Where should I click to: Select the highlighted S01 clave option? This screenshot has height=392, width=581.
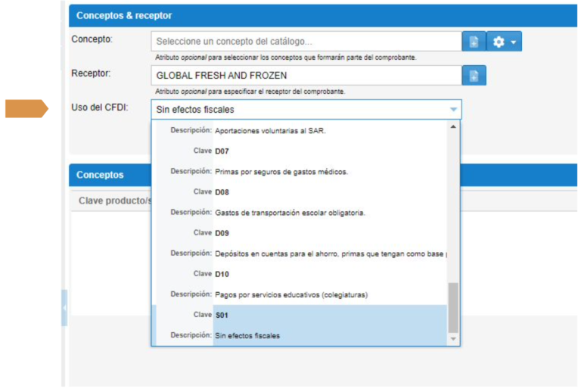click(x=222, y=315)
